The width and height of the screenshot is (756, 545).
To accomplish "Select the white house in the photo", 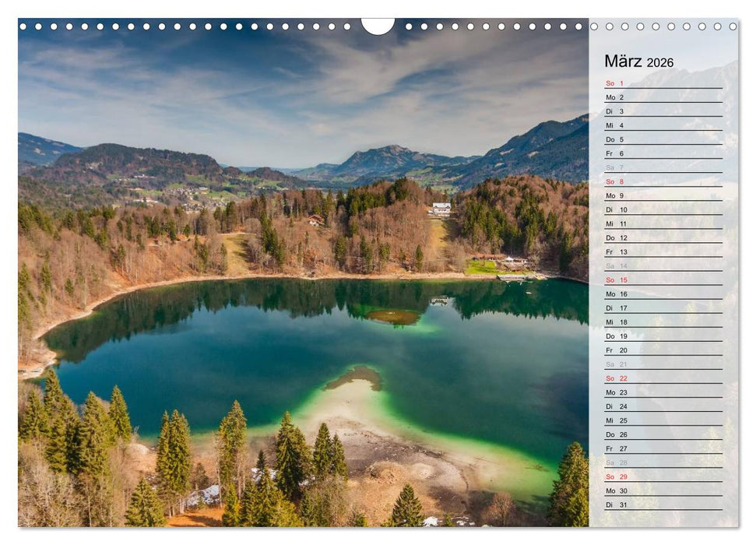I will coord(441,208).
